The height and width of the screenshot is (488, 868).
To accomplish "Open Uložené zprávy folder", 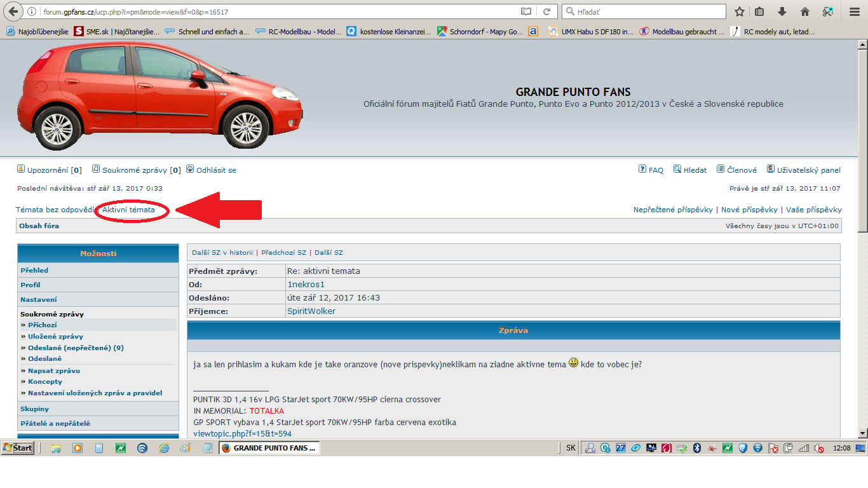I will click(x=55, y=336).
